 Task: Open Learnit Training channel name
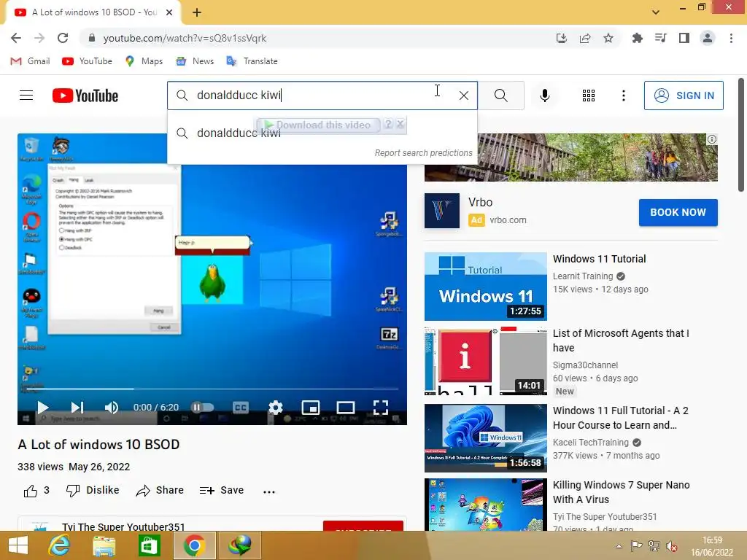pyautogui.click(x=583, y=276)
